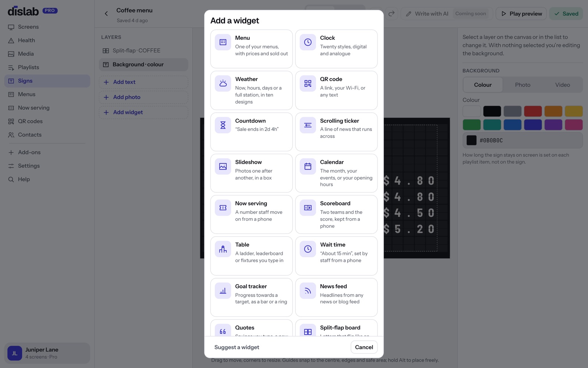This screenshot has width=588, height=368.
Task: Click Suggest a widget link
Action: coord(237,347)
